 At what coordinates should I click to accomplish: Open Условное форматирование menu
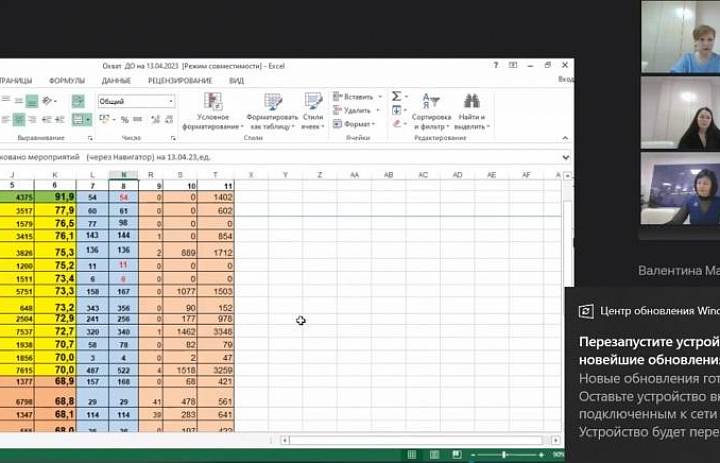tap(213, 111)
